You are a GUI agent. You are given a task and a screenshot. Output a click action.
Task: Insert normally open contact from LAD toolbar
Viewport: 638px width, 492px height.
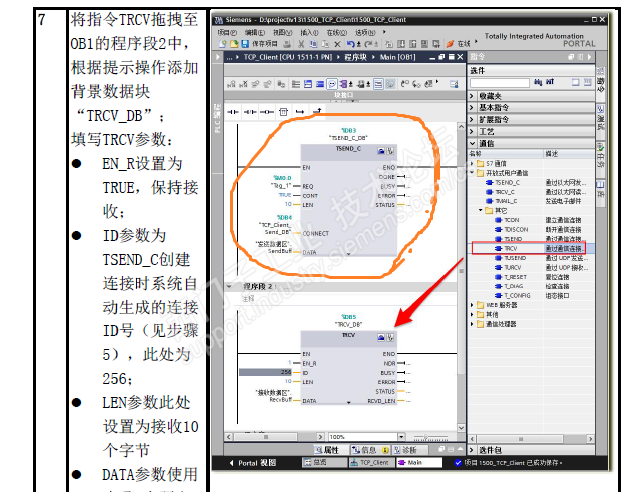click(233, 112)
